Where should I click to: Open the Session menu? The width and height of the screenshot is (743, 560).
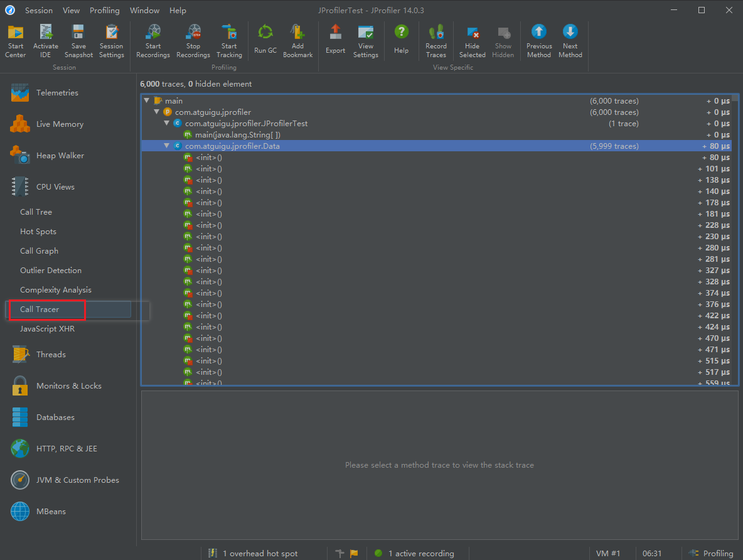[x=39, y=11]
